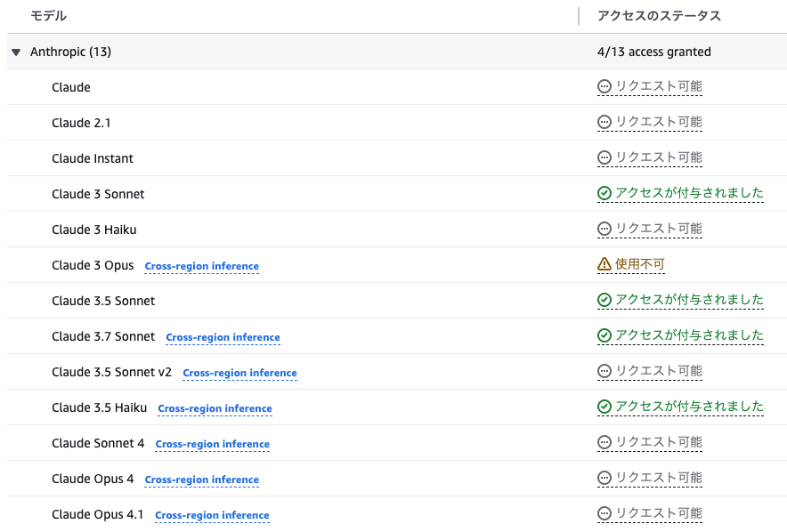Screen dimensions: 787x532
Task: Click the green checkmark icon for Claude 3 Sonnet
Action: (x=604, y=194)
